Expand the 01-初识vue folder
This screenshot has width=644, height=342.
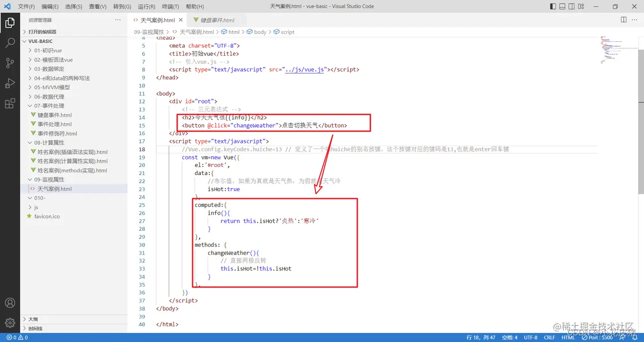[74, 50]
